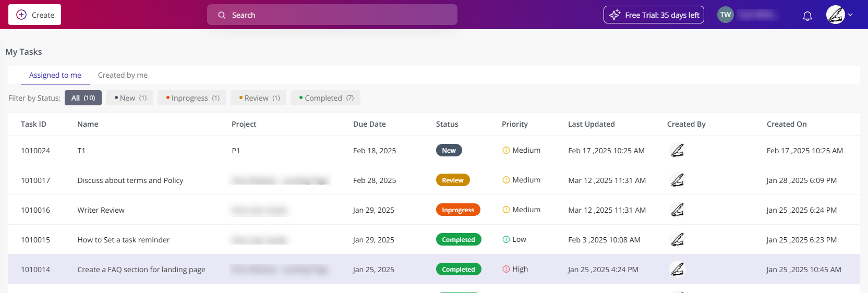The width and height of the screenshot is (868, 293).
Task: Click due date Jan 25, 2025
Action: [x=373, y=270]
